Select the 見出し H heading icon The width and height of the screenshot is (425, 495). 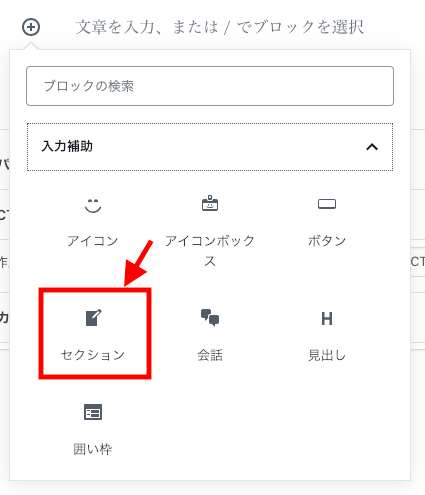coord(327,319)
